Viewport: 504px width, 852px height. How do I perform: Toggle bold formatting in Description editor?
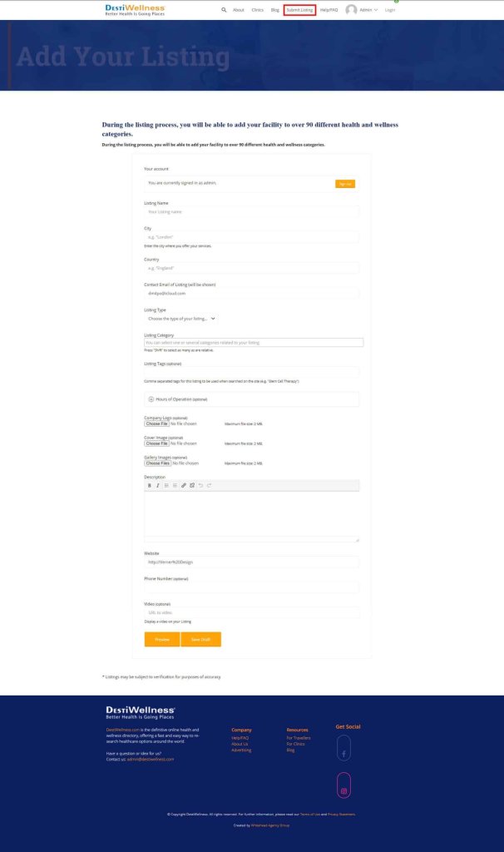[x=150, y=485]
